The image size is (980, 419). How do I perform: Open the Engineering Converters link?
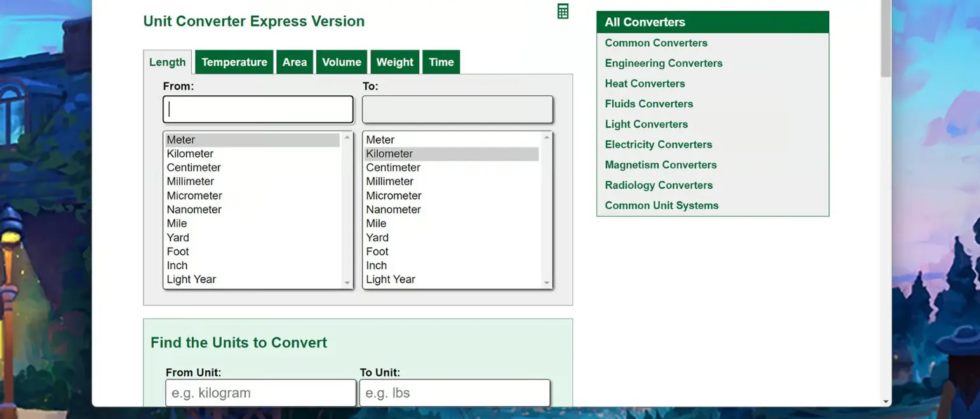coord(664,63)
